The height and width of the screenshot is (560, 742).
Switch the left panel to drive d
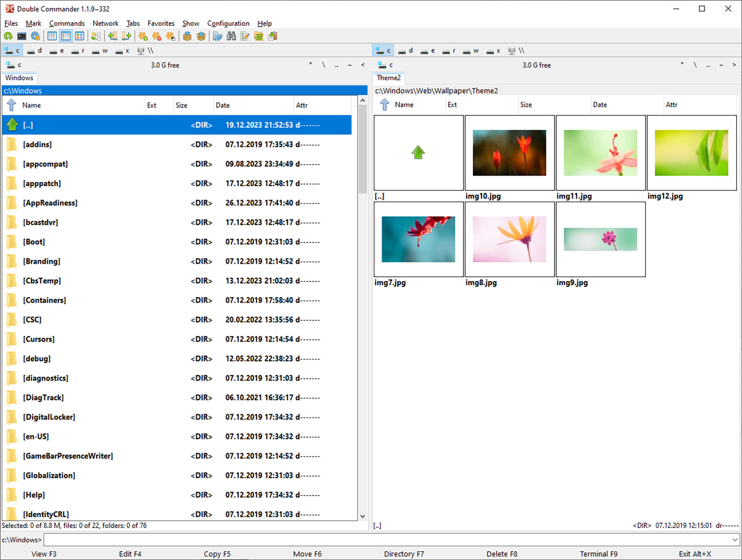[34, 50]
